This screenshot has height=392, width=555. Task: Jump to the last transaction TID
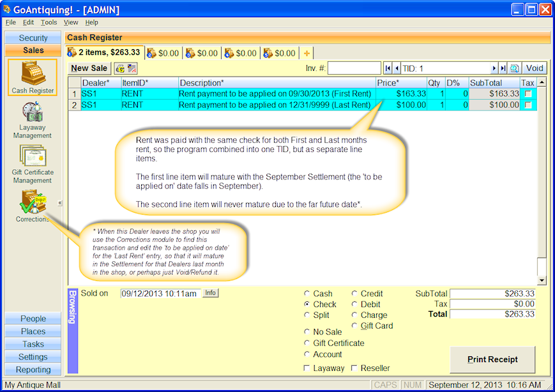click(x=503, y=68)
